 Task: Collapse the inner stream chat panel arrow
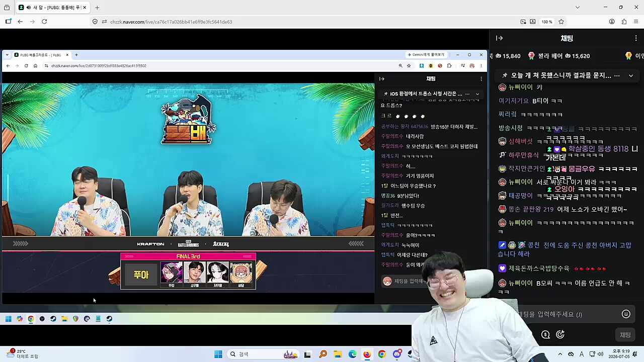[x=382, y=78]
